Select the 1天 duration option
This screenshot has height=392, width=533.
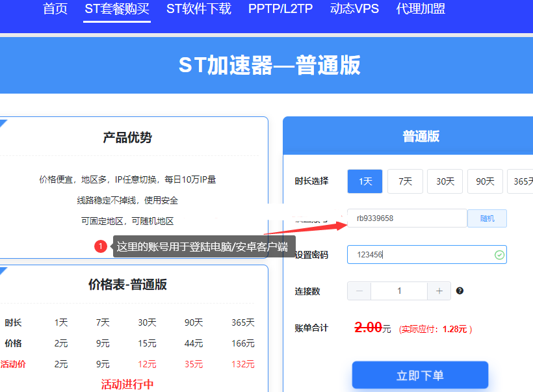point(365,181)
